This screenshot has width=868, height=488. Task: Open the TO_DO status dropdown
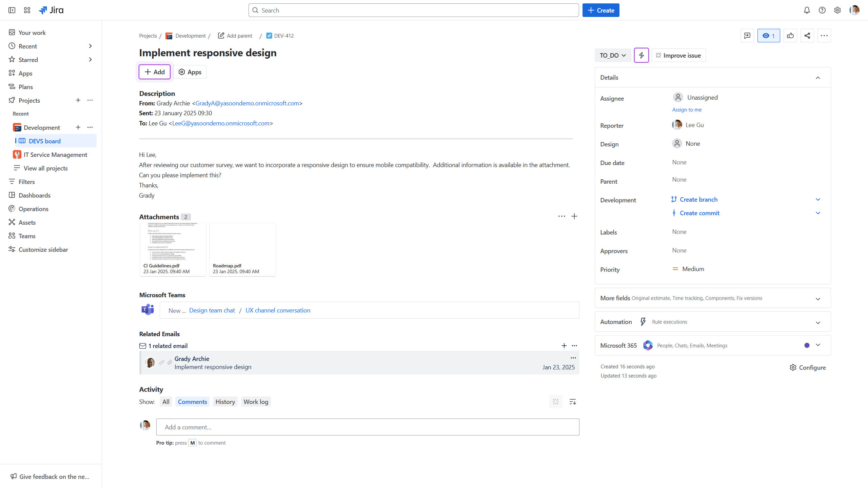pos(612,55)
